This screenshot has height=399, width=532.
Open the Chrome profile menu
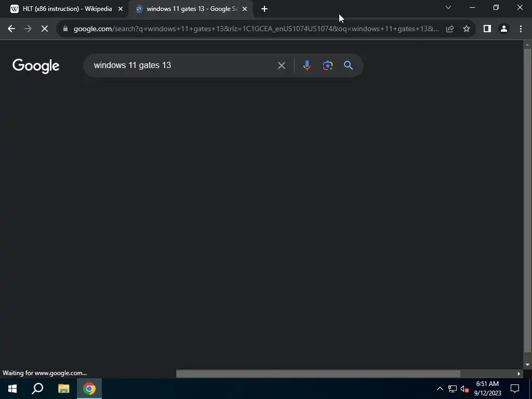pyautogui.click(x=504, y=29)
